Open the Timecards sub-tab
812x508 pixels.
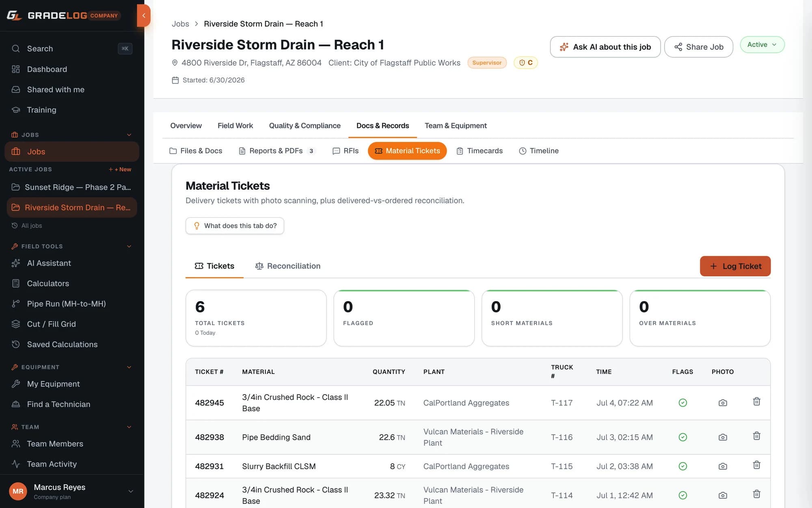pos(479,151)
